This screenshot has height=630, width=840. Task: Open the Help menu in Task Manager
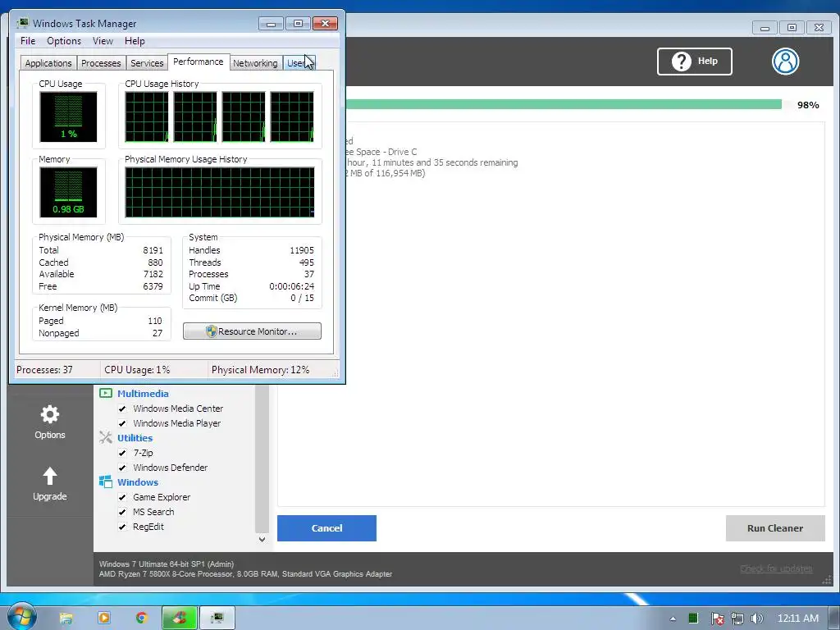click(135, 41)
